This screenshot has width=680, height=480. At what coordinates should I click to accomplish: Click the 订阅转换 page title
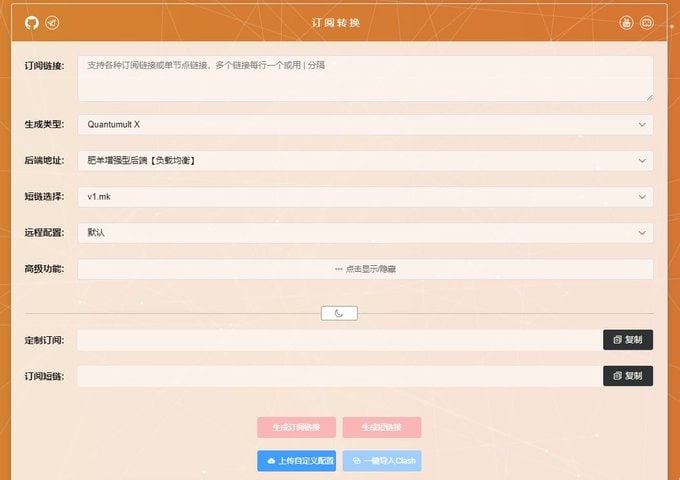click(336, 23)
